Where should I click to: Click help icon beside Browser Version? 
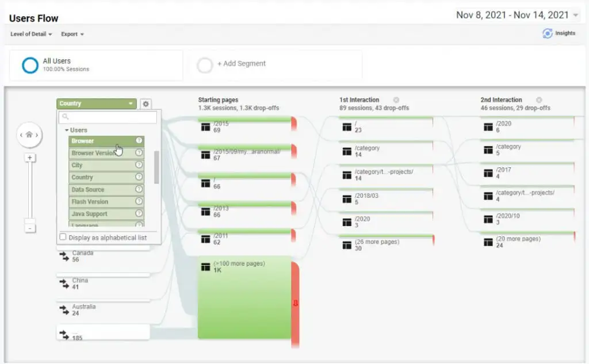(x=139, y=152)
